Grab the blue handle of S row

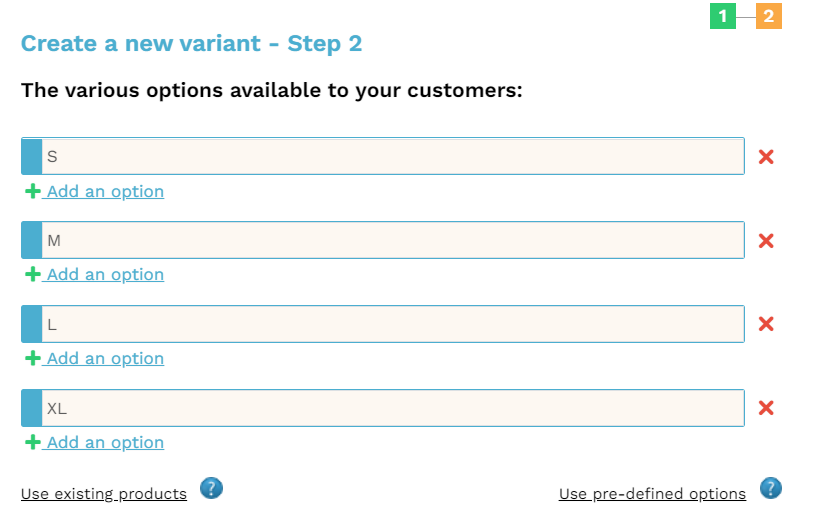(x=31, y=156)
